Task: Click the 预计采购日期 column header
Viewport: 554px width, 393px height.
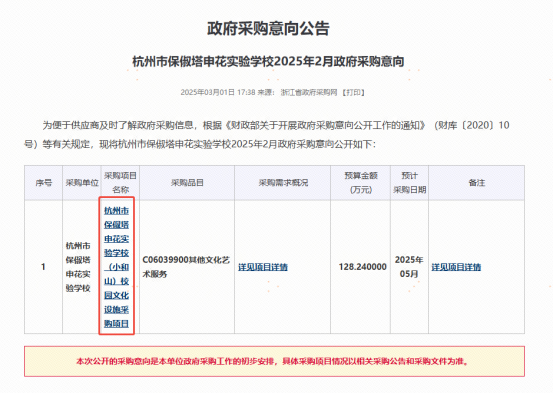Action: pos(409,183)
